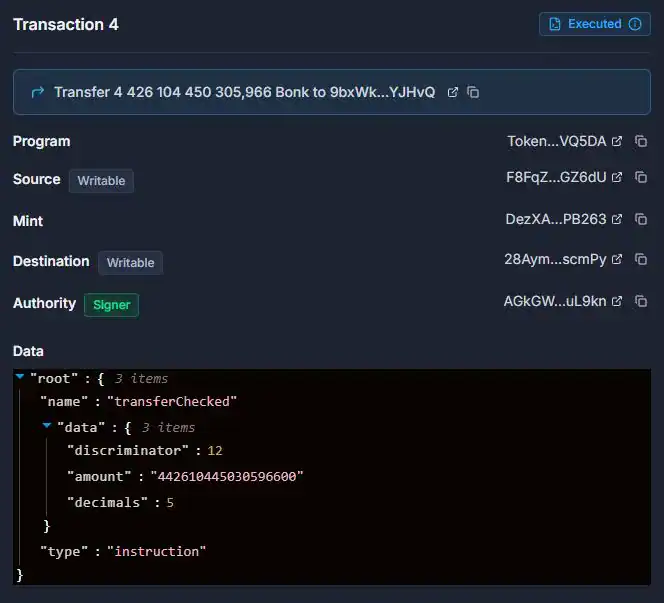The width and height of the screenshot is (664, 603).
Task: Copy Mint address DezXA...PB263
Action: 641,219
